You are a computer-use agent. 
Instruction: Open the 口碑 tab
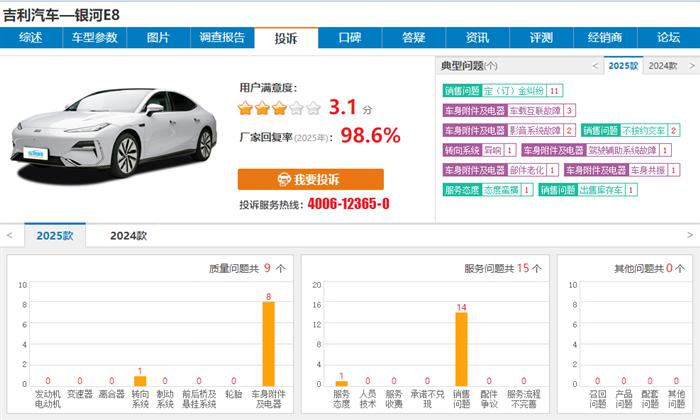350,37
